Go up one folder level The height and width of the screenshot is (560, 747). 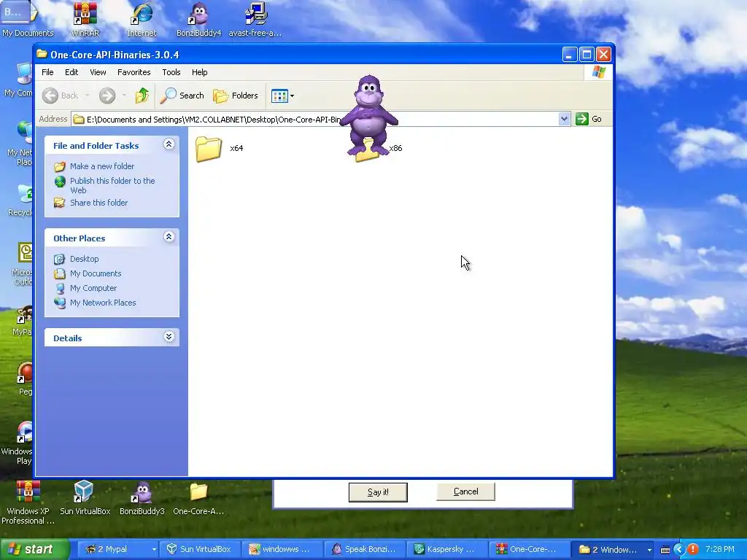[x=142, y=96]
